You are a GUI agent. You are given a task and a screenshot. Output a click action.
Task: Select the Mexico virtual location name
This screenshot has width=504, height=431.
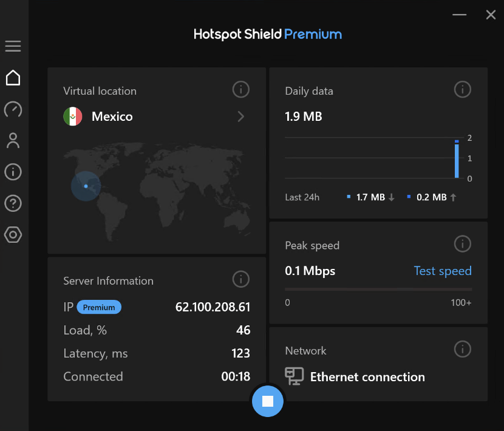(112, 117)
